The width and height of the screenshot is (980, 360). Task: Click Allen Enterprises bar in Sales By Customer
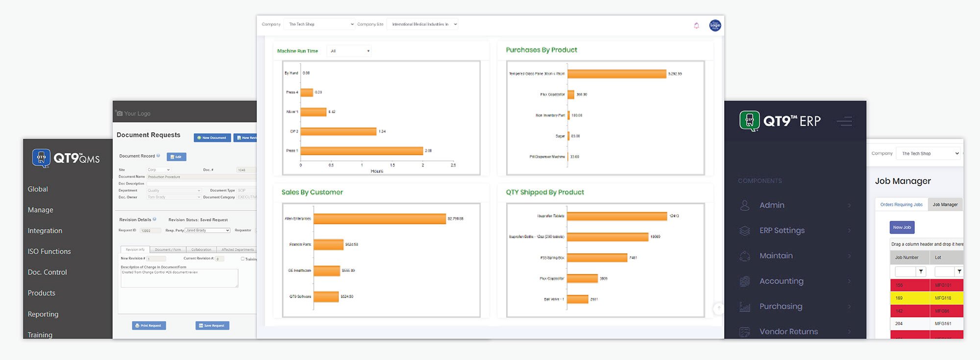(380, 218)
